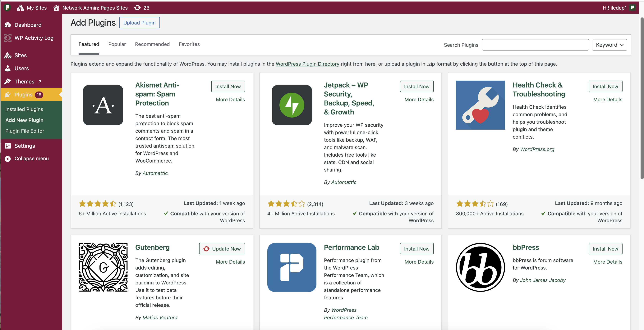Image resolution: width=644 pixels, height=330 pixels.
Task: Install the Jetpack plugin
Action: coord(416,86)
